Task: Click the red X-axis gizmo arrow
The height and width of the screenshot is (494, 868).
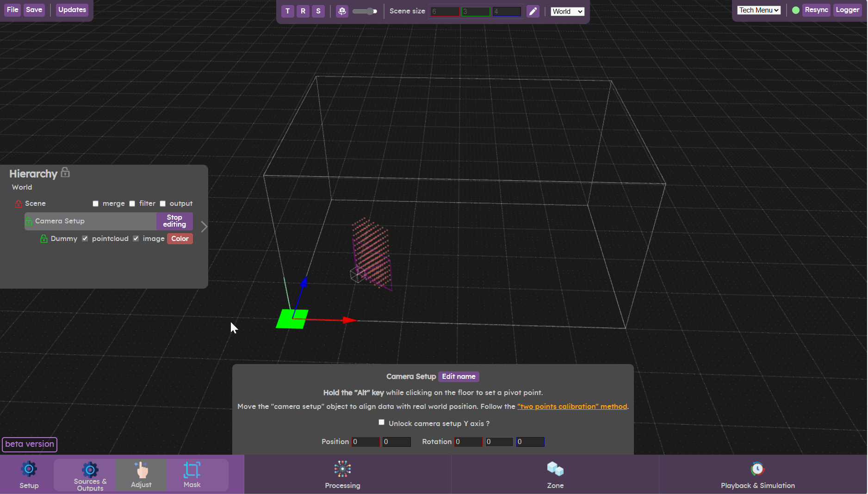Action: click(350, 320)
